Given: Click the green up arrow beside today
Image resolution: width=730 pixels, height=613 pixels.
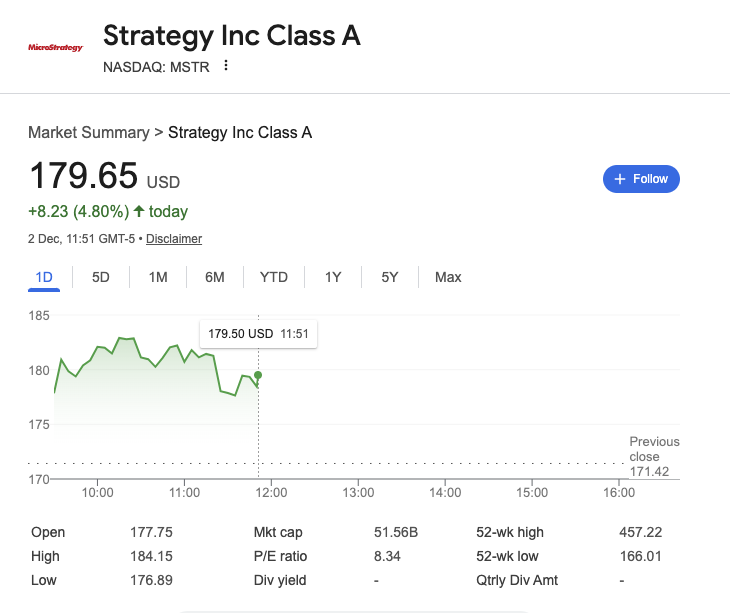Looking at the screenshot, I should point(138,212).
